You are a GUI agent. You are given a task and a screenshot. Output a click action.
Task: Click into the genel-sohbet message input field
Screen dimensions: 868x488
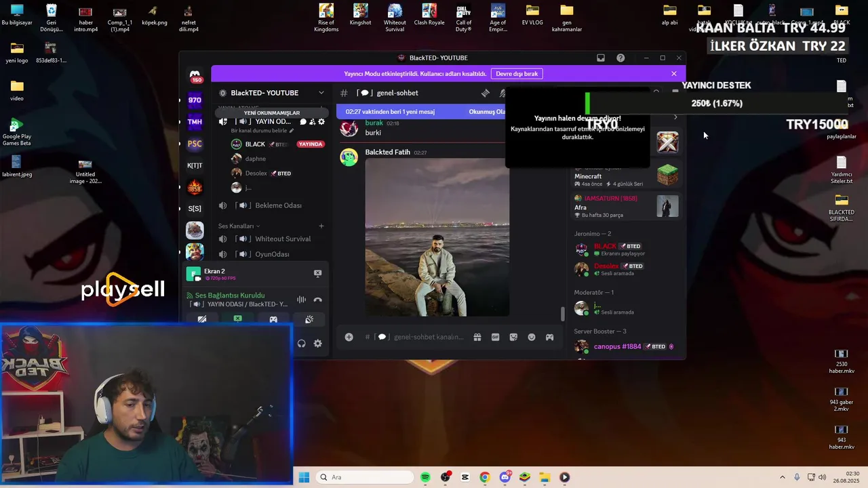click(429, 337)
